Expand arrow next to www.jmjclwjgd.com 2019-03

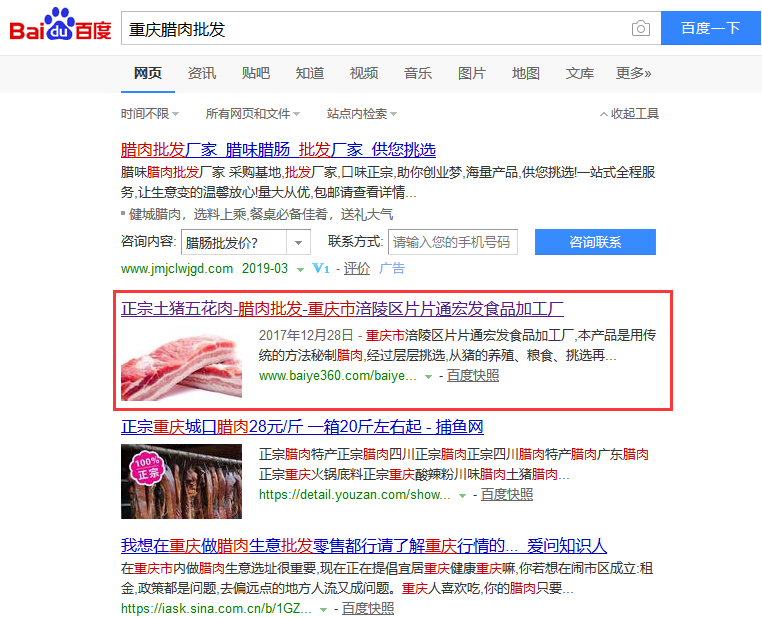point(300,269)
